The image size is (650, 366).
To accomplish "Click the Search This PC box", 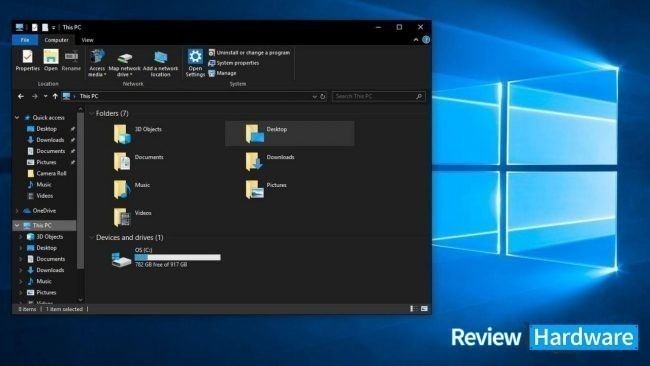I will 378,96.
